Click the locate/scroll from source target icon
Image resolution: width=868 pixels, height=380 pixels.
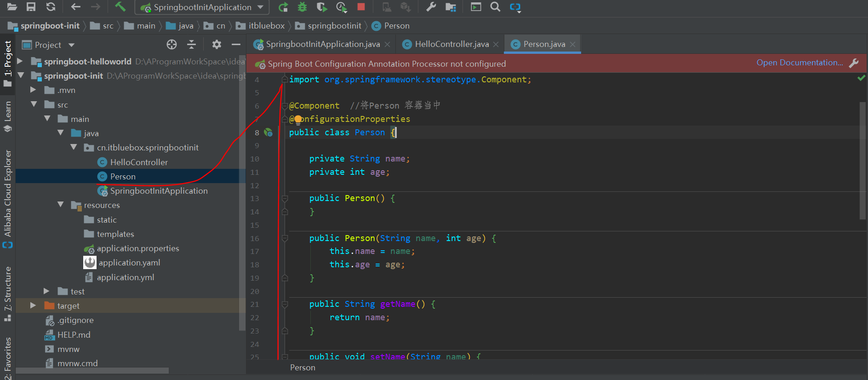coord(171,44)
